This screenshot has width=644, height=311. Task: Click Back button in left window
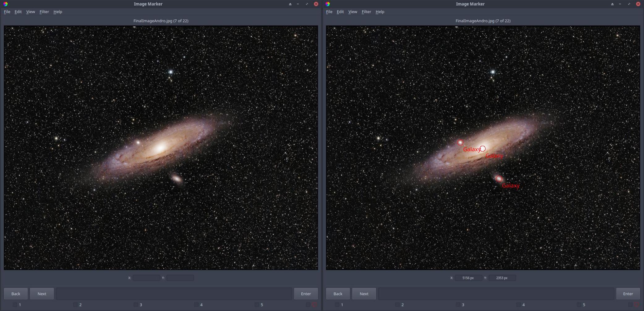(x=16, y=294)
